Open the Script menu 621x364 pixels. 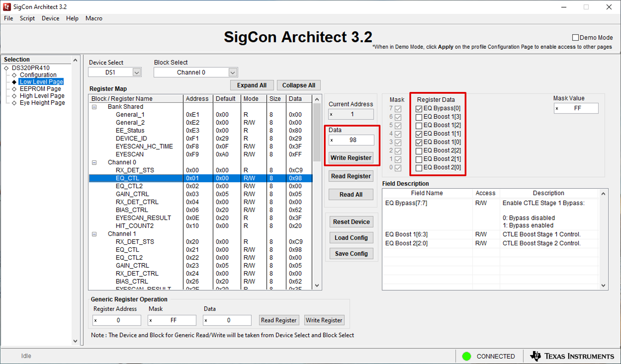(x=27, y=18)
